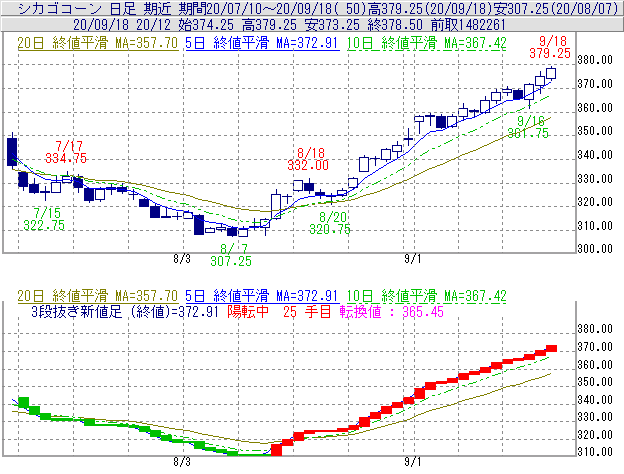Click the upper chart 380.00 axis label
The height and width of the screenshot is (474, 624).
(x=595, y=60)
